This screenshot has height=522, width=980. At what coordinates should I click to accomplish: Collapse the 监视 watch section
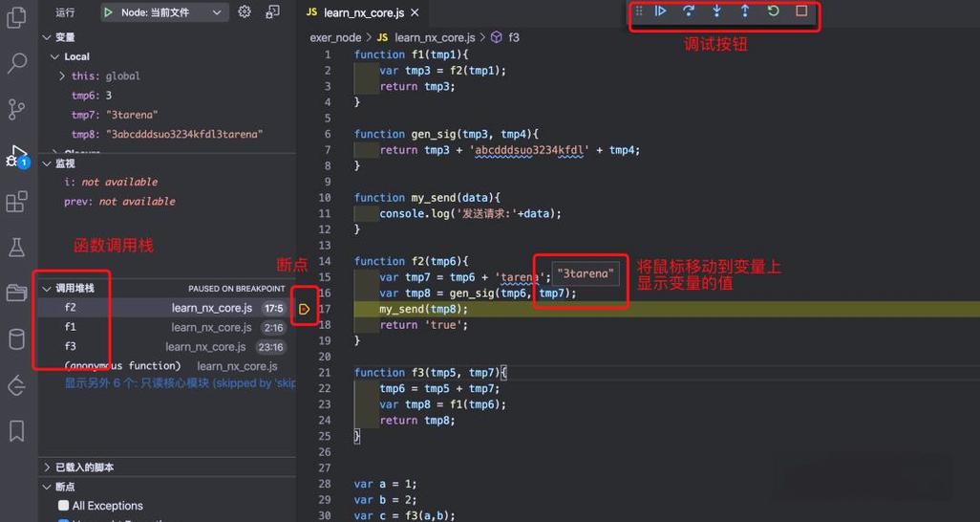[46, 163]
